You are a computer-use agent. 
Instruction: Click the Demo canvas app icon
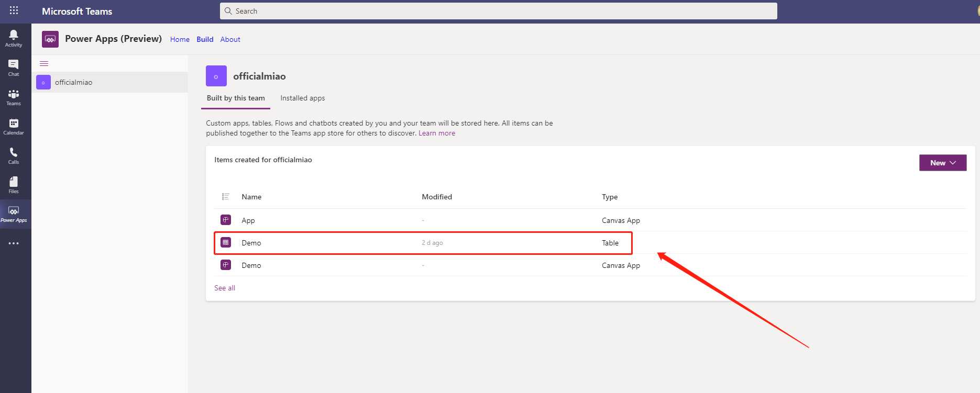(226, 265)
